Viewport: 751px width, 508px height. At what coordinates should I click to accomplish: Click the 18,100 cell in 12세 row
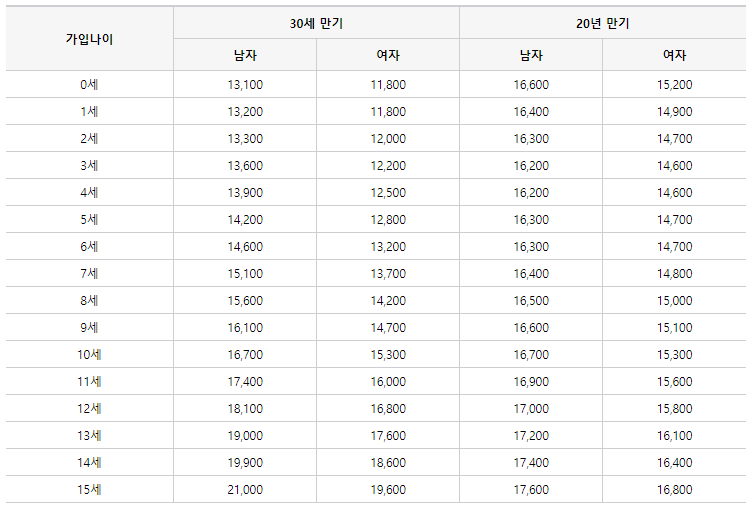(x=245, y=408)
